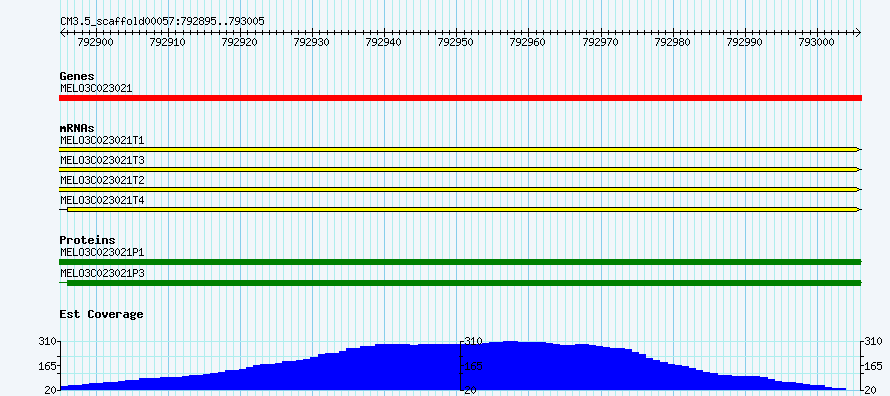Open the Proteins track heading

(87, 241)
